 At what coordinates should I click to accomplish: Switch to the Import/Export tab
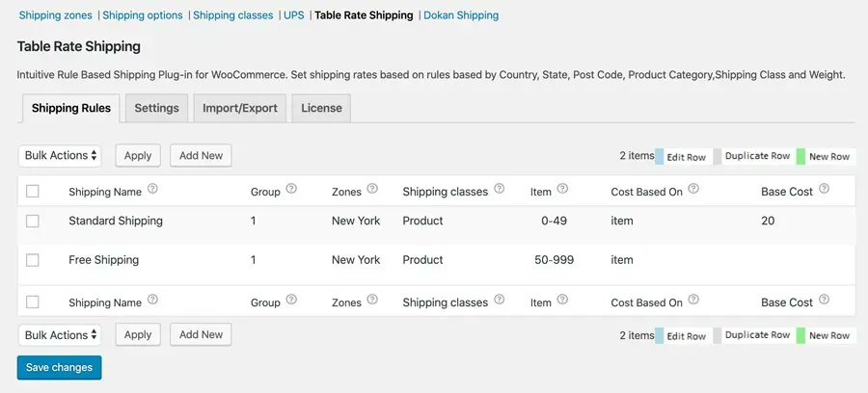tap(240, 108)
